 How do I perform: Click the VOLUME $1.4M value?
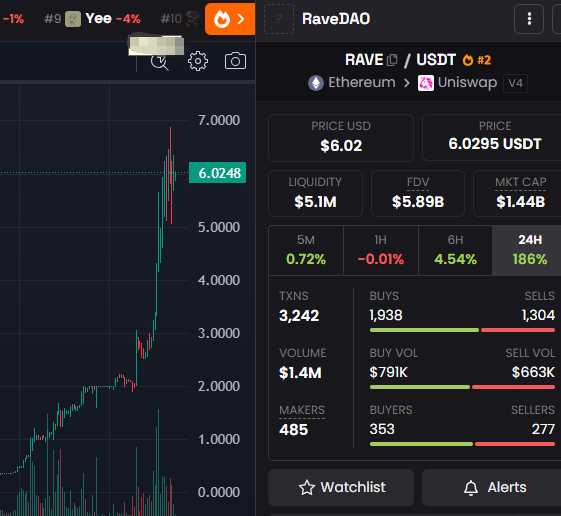[300, 373]
